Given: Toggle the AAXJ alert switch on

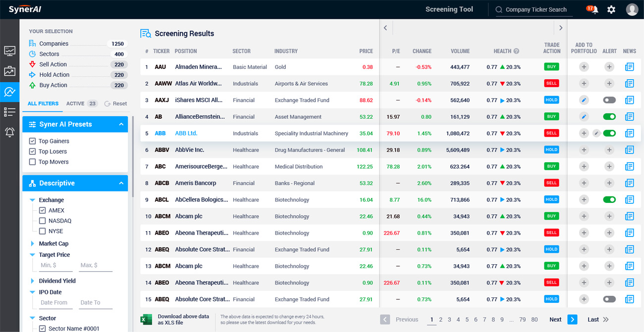Looking at the screenshot, I should (x=609, y=100).
